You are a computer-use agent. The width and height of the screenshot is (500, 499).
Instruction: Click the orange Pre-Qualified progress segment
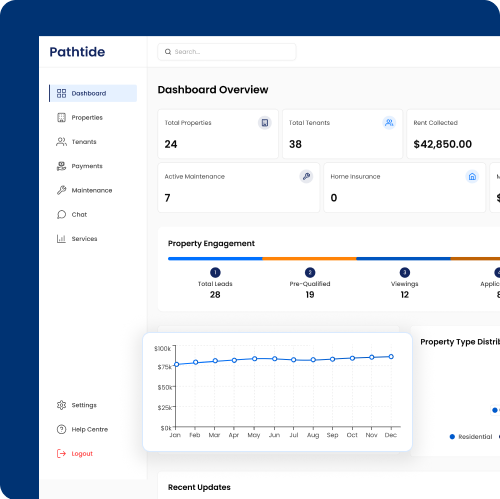[x=309, y=258]
